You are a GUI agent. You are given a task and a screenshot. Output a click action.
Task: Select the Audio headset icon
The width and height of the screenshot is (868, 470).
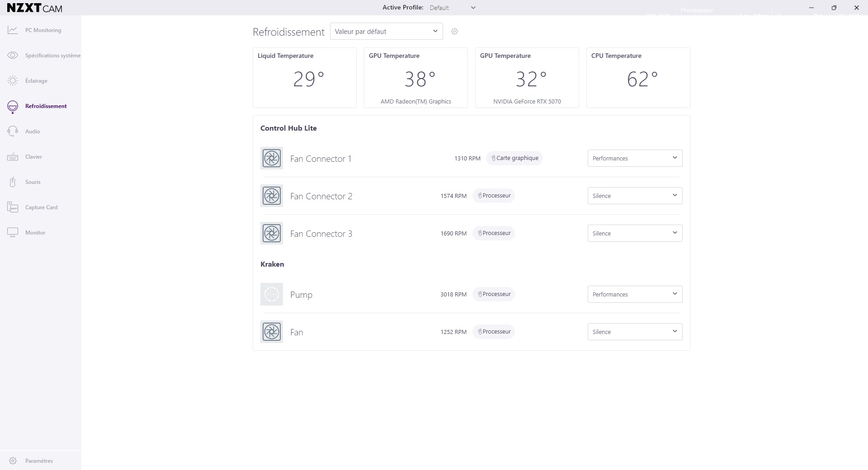coord(13,132)
